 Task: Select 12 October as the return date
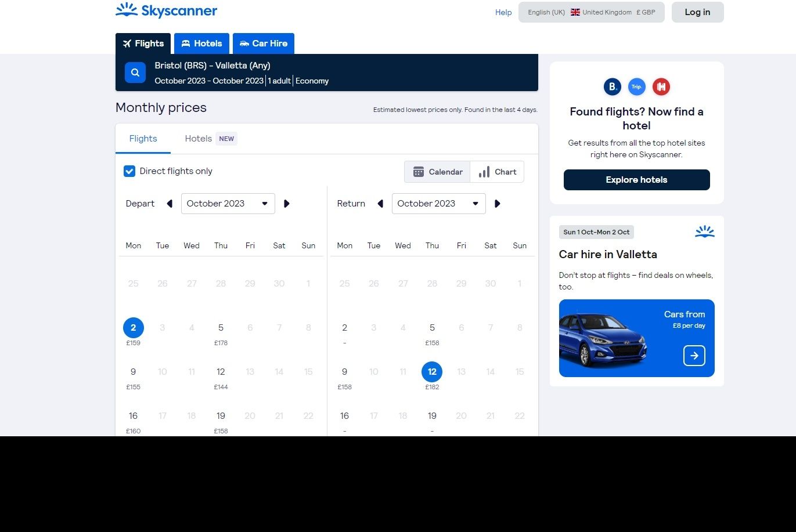[432, 372]
